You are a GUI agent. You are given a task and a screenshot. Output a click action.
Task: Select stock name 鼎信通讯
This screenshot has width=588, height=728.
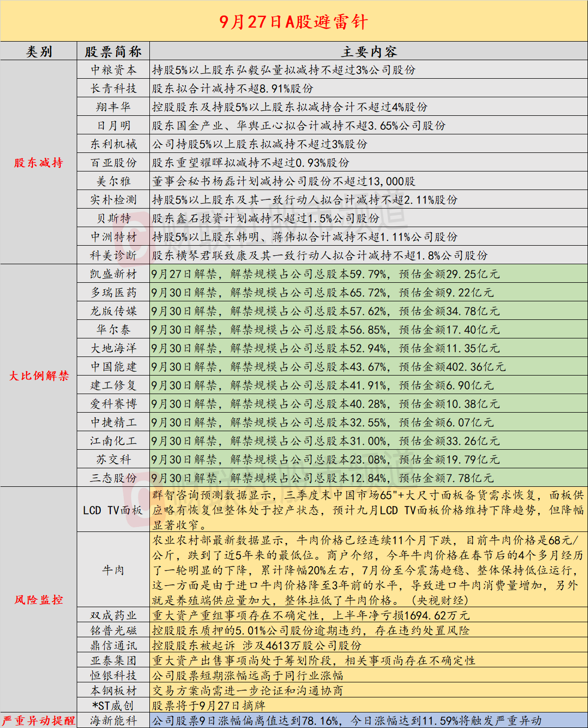coord(113,645)
